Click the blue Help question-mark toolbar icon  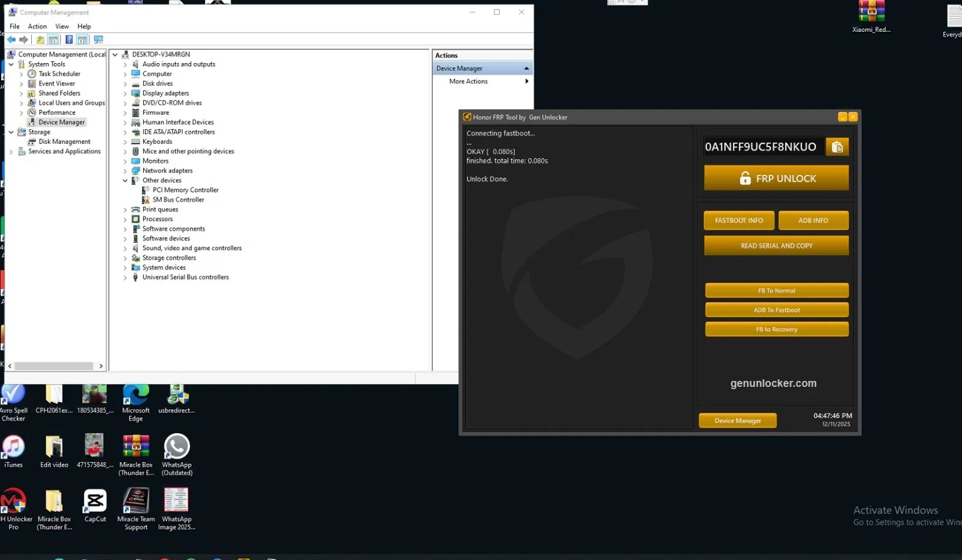click(x=69, y=40)
